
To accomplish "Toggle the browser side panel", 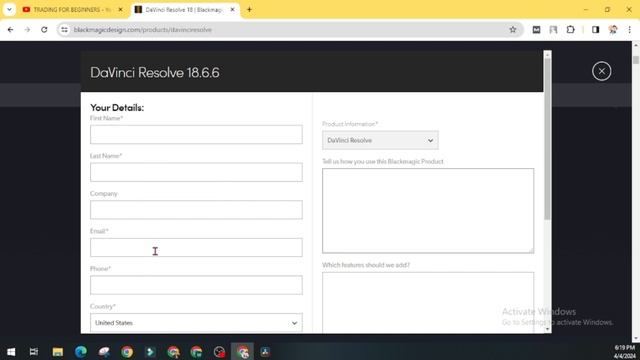I will [596, 29].
